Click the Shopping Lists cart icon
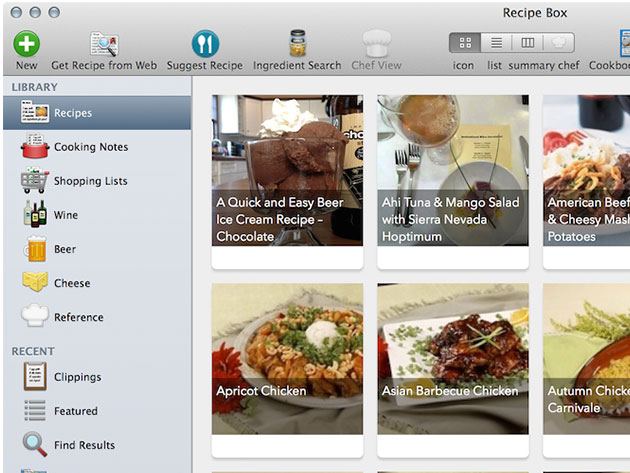 35,180
